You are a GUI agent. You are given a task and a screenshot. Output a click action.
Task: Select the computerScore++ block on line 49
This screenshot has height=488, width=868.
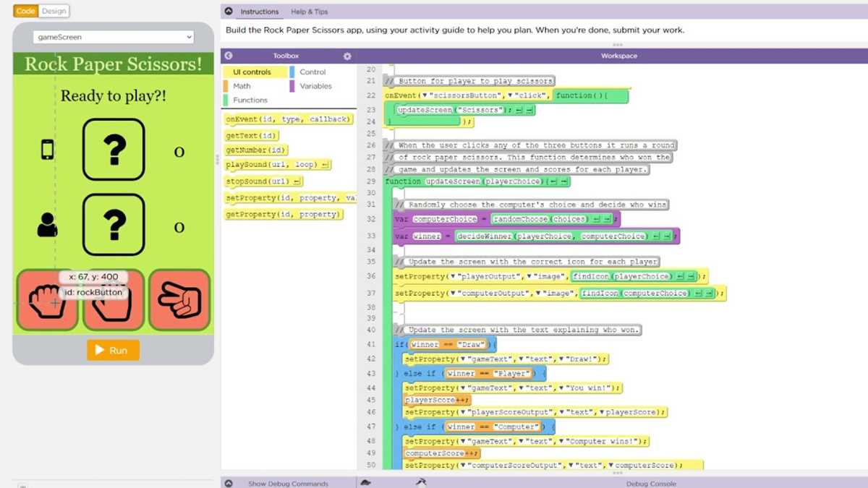coord(443,453)
